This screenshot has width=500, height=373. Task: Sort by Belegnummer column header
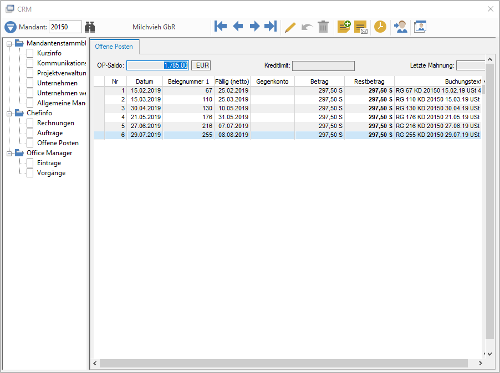[188, 81]
